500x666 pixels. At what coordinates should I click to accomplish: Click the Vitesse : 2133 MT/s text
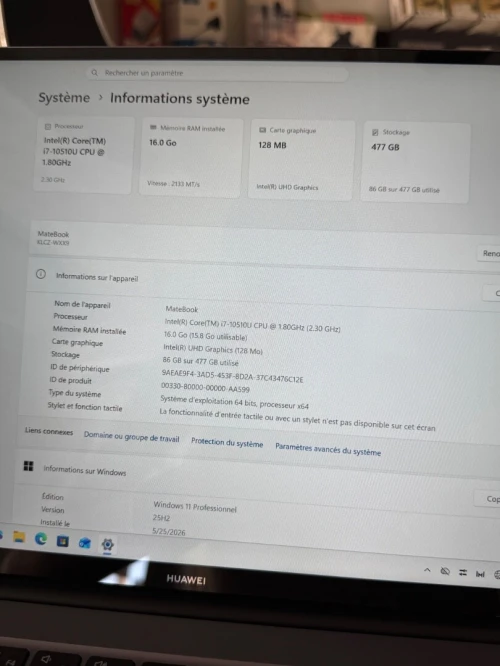coord(173,183)
